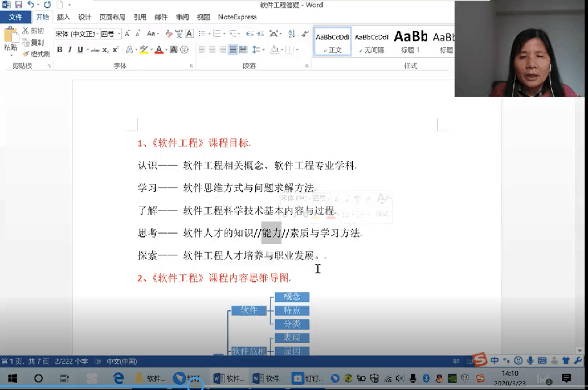Switch to the NoteExpress tab
Viewport: 588px width, 390px height.
[x=237, y=17]
